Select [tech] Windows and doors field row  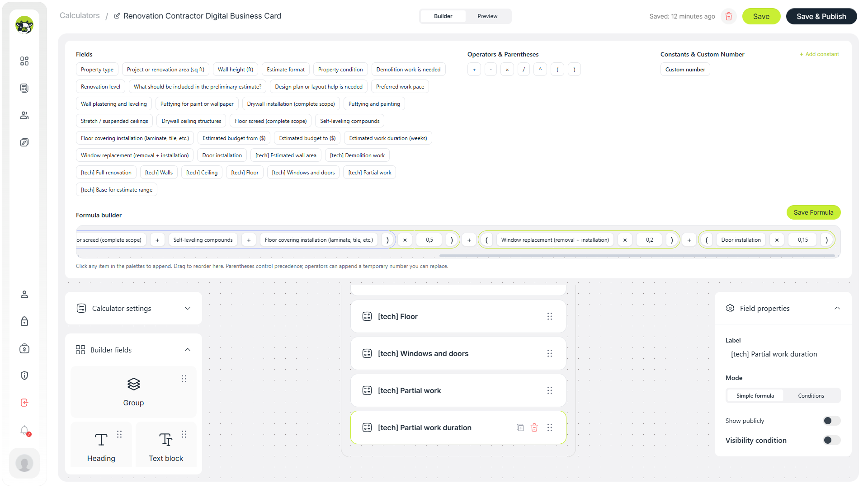click(458, 353)
